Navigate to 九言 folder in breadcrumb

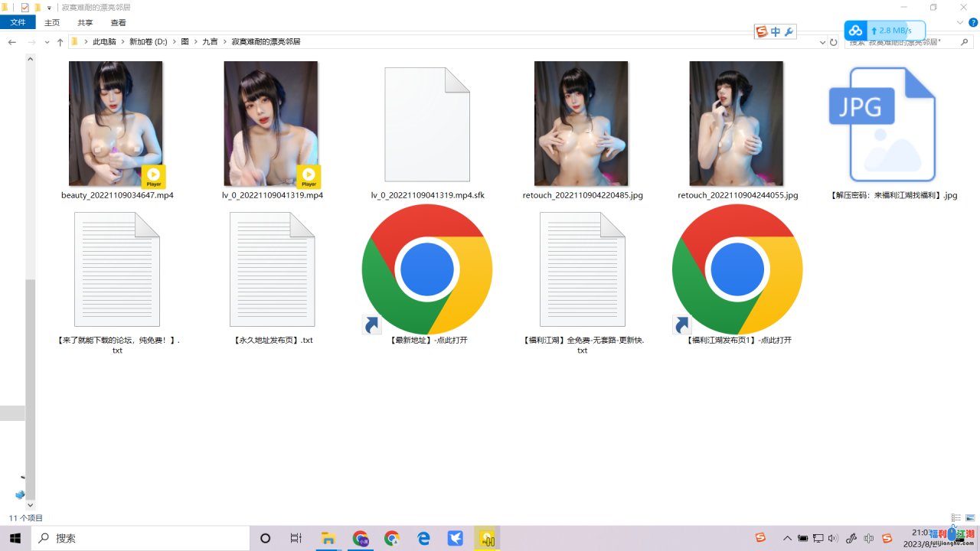click(x=210, y=42)
